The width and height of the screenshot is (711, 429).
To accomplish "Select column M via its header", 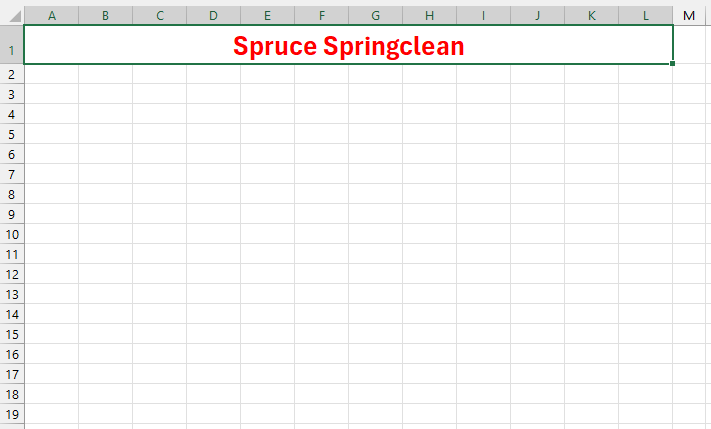I will (x=690, y=16).
